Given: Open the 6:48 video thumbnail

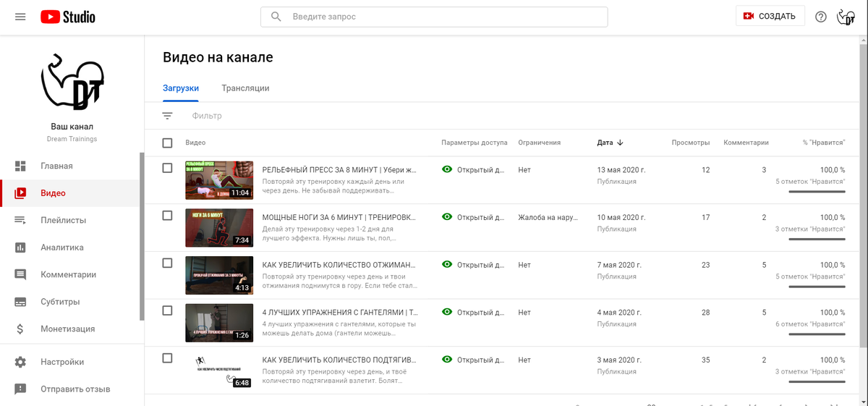Looking at the screenshot, I should (x=219, y=371).
